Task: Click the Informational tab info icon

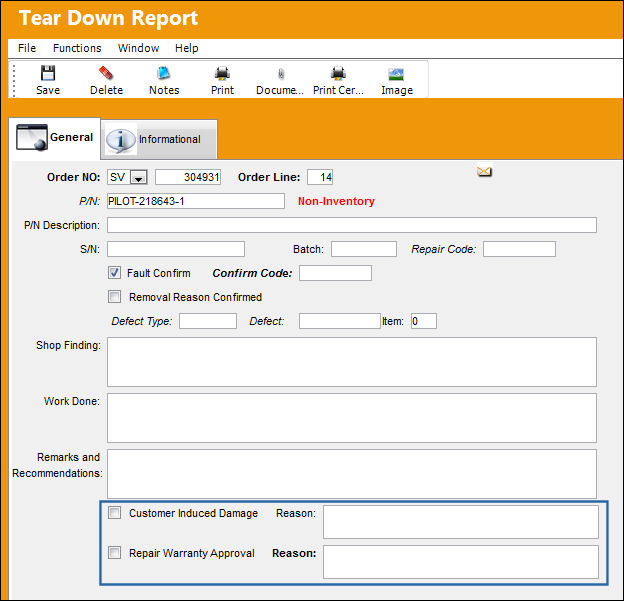Action: click(121, 140)
